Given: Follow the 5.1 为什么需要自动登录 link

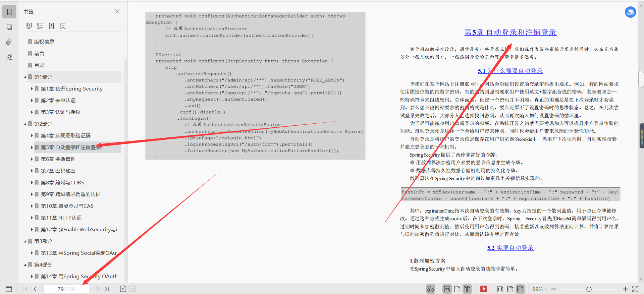Looking at the screenshot, I should point(510,71).
